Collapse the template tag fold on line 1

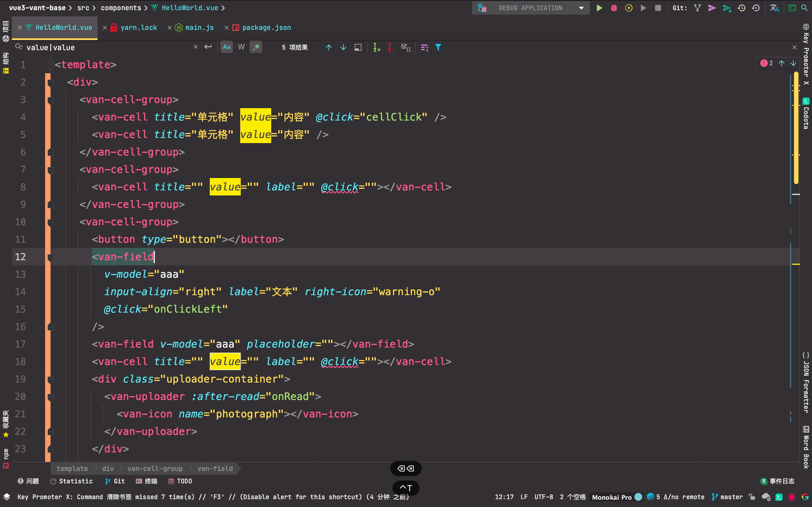[x=51, y=65]
